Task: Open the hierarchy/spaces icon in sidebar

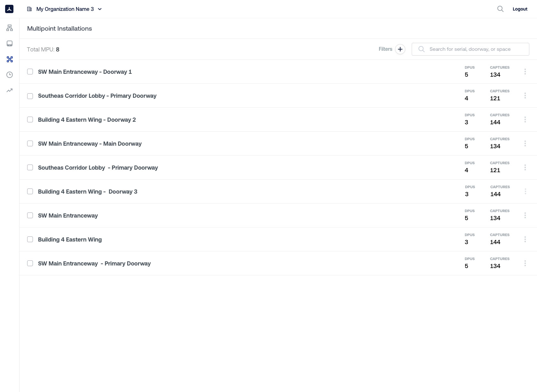Action: [10, 28]
